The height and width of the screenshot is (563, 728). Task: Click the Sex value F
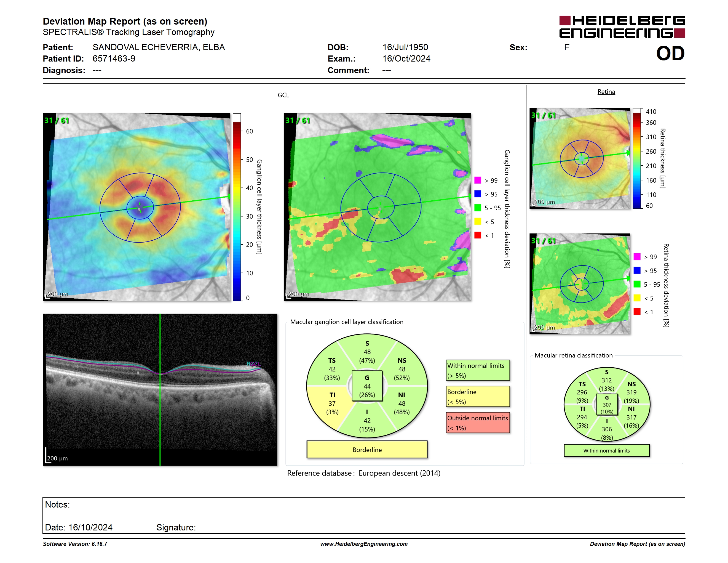pos(567,47)
